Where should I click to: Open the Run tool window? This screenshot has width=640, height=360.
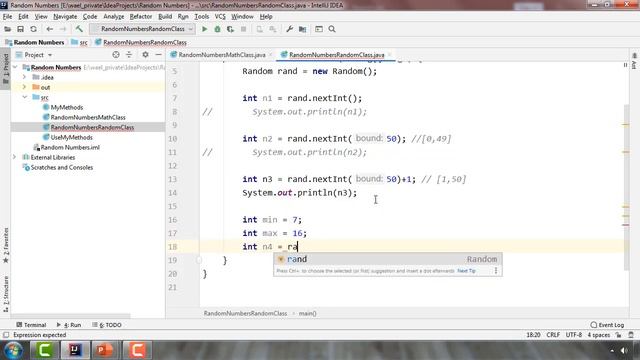point(69,325)
